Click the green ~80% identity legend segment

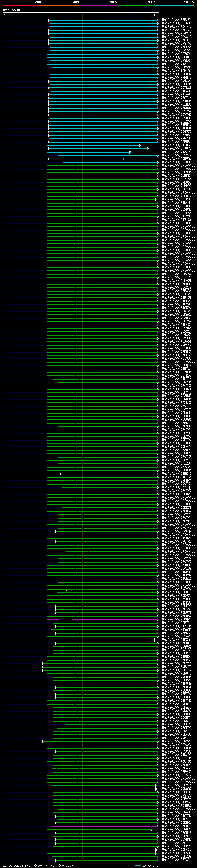(137, 6)
